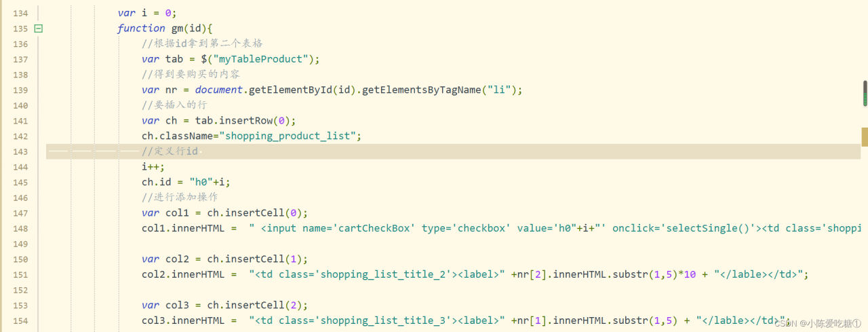Click line number 154 in gutter

tap(20, 320)
